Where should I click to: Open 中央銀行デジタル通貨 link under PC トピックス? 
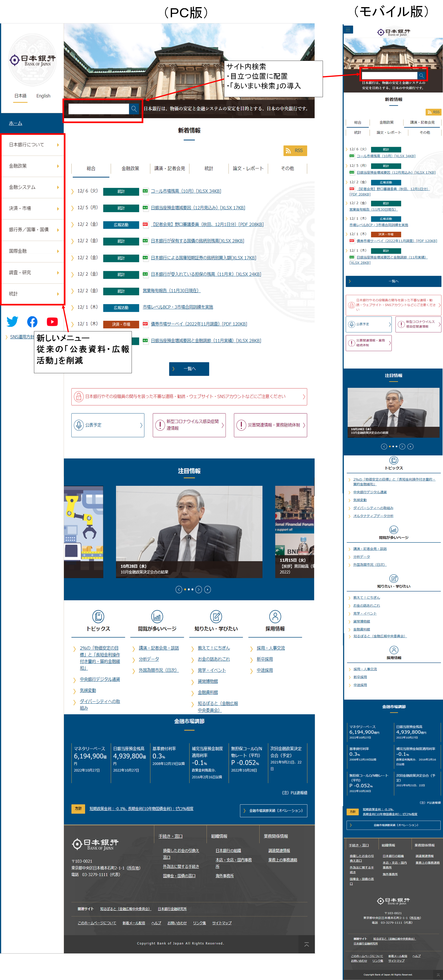100,679
